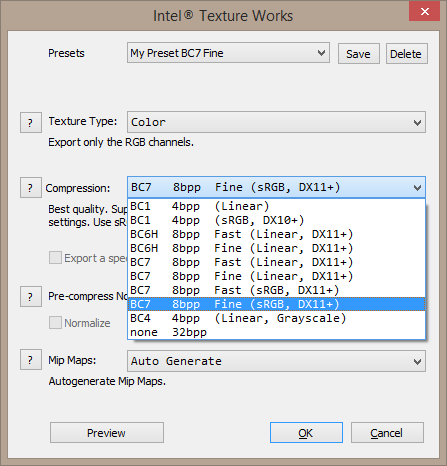Open the Mip Maps Auto Generate dropdown
Screen dimensions: 447x466
(x=276, y=361)
